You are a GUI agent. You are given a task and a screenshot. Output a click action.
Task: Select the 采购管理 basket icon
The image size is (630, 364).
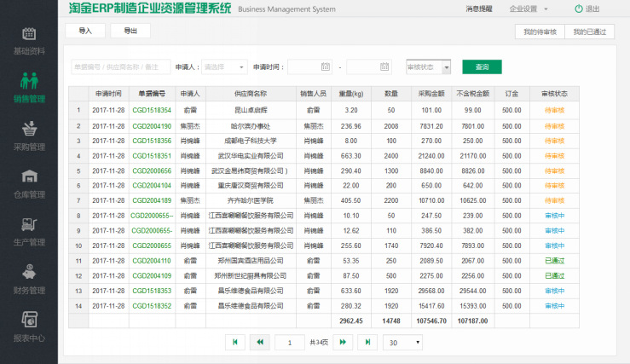coord(29,129)
